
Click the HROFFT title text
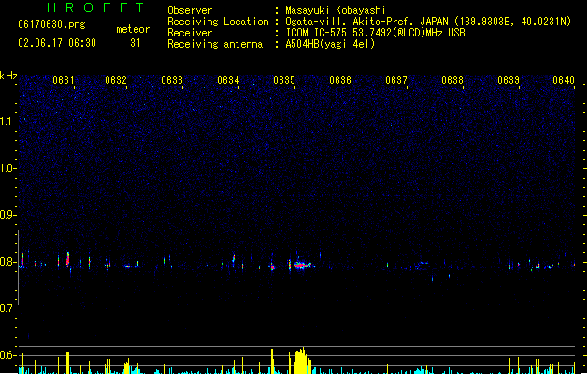click(x=96, y=7)
